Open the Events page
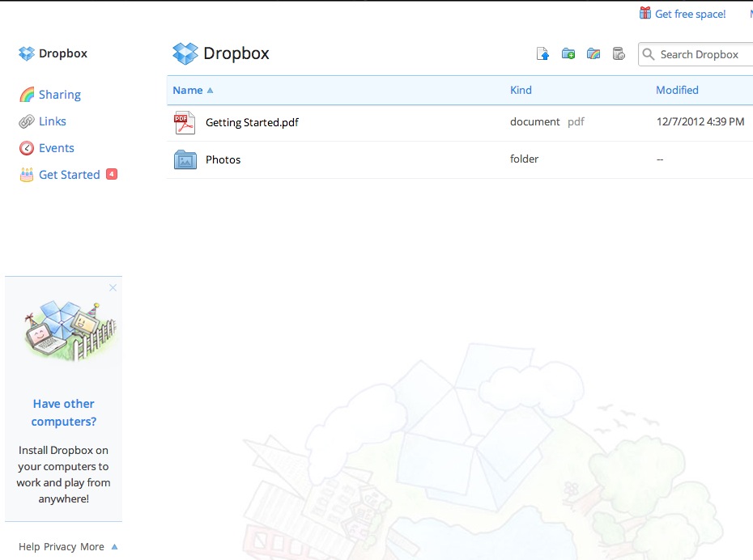The height and width of the screenshot is (560, 753). pos(56,148)
